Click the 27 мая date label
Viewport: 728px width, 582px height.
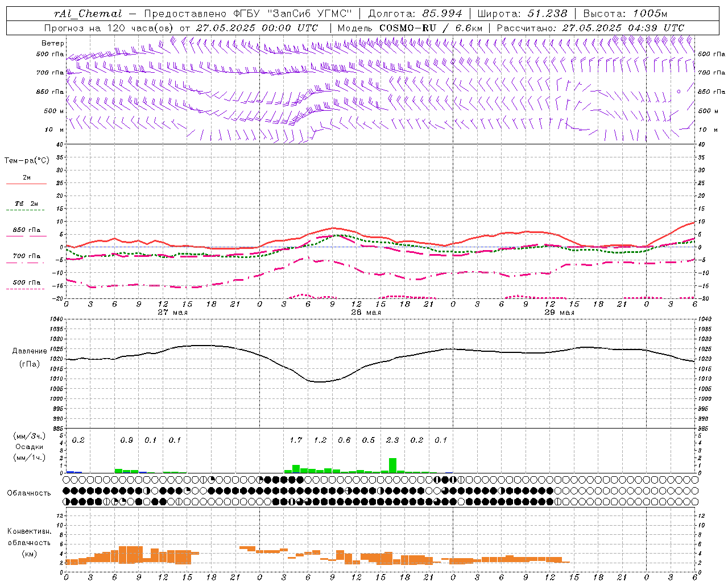(172, 313)
